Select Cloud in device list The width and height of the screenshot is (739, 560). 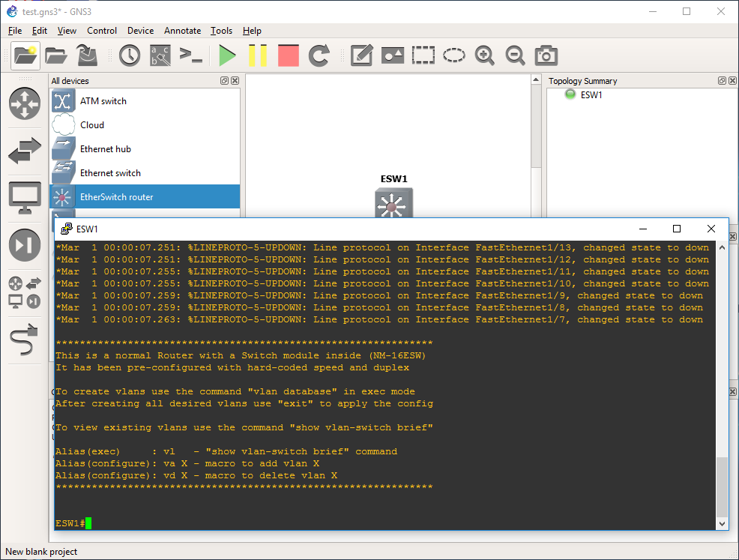pyautogui.click(x=145, y=125)
